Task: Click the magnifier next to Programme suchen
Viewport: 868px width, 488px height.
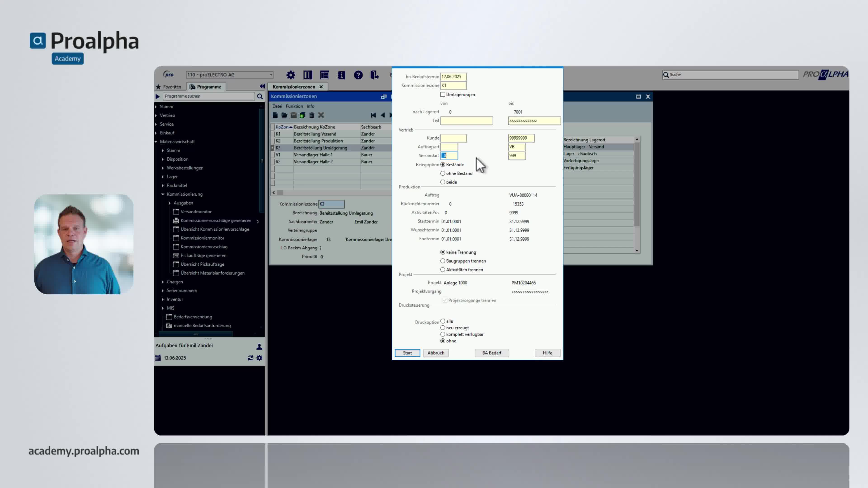Action: point(260,96)
